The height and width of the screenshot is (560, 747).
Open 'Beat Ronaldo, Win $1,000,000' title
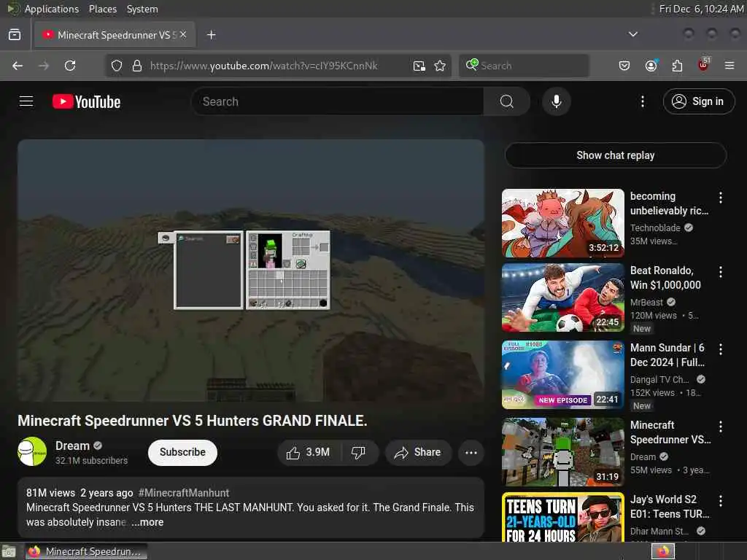665,278
